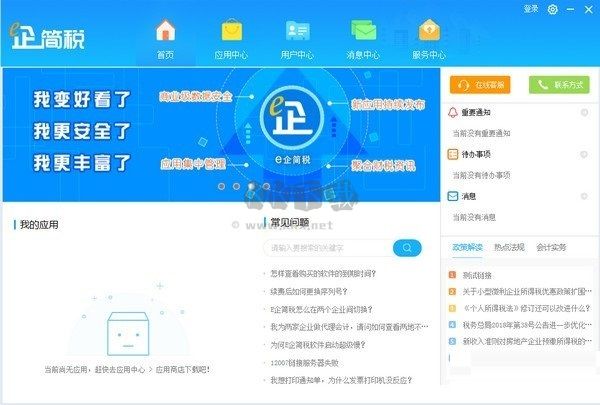Click the 重要通知 bell icon
Viewport: 600px width, 405px height.
coord(453,113)
